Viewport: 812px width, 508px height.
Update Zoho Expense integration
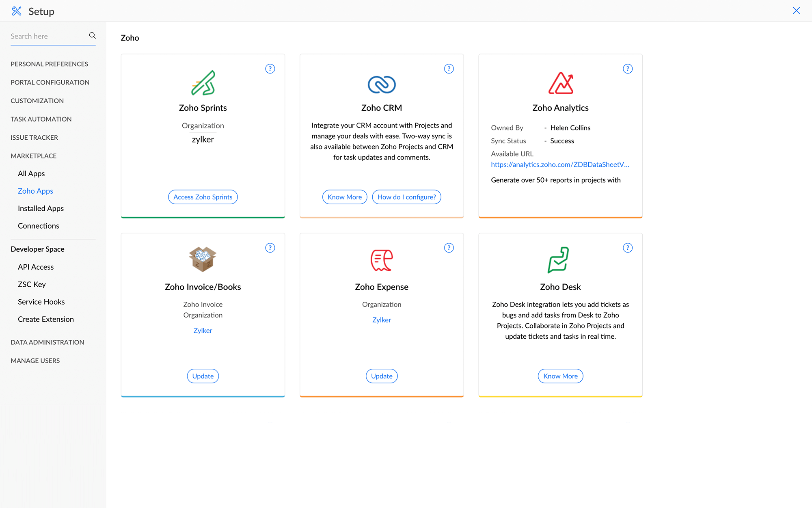tap(382, 376)
